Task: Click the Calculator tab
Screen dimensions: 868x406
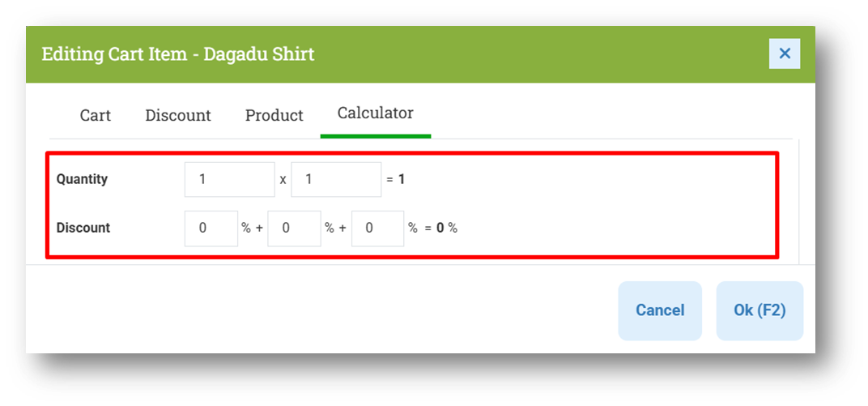Action: 375,113
